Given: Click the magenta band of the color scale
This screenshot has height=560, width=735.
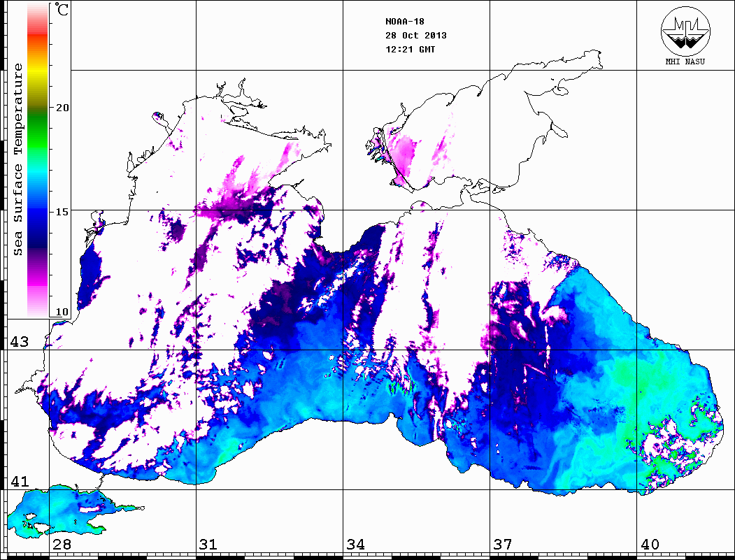Looking at the screenshot, I should 38,279.
